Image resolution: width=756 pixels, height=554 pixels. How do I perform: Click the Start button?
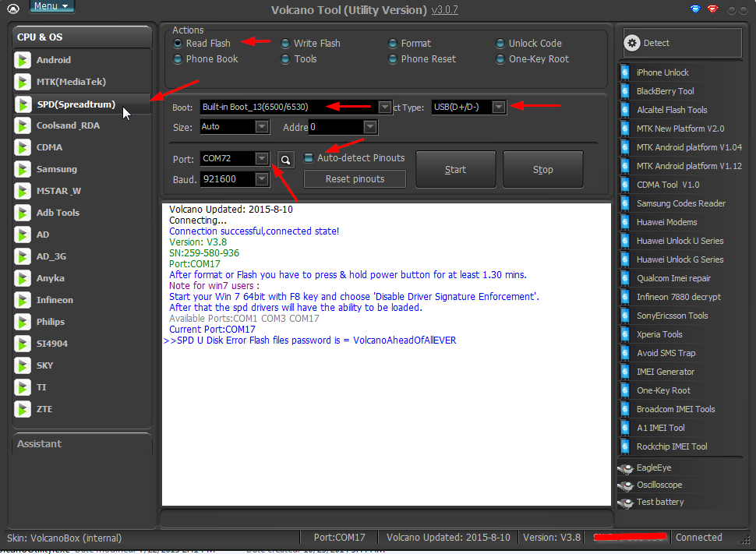click(456, 169)
